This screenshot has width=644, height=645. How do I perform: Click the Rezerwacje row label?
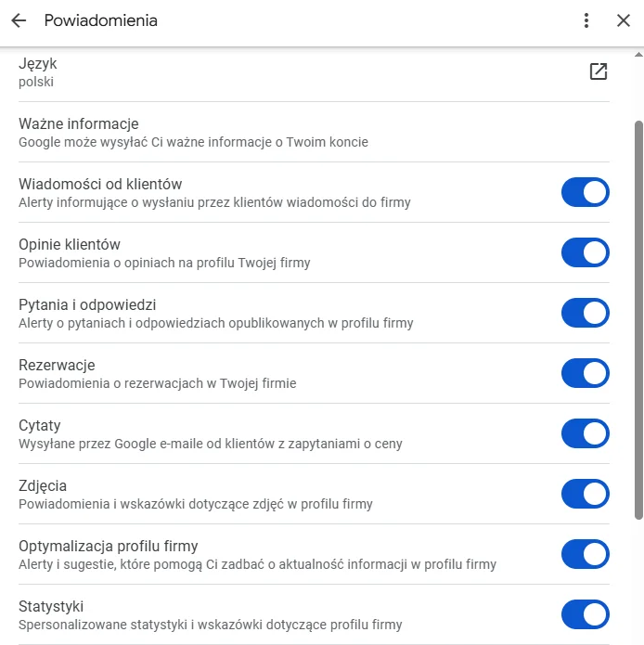pyautogui.click(x=57, y=365)
